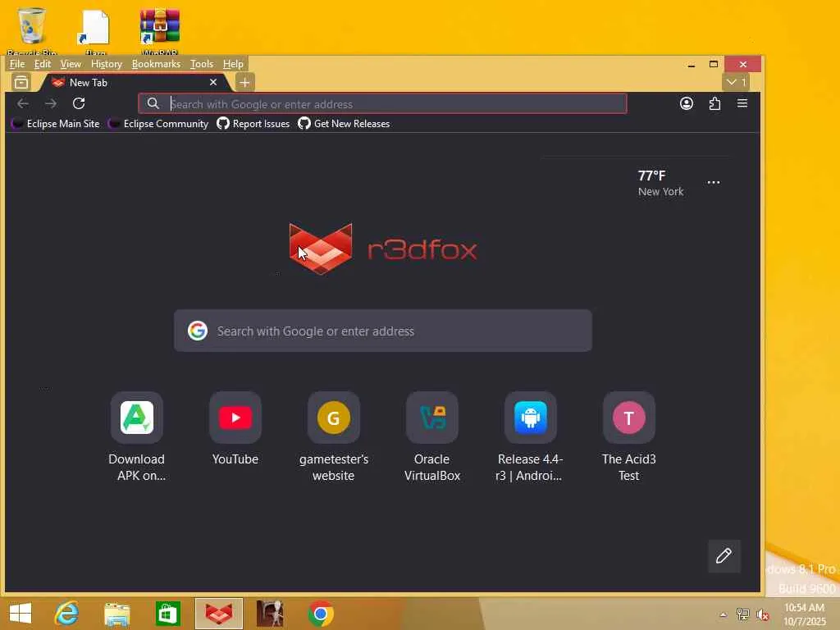
Task: Click the r3dfox logo
Action: click(x=382, y=249)
